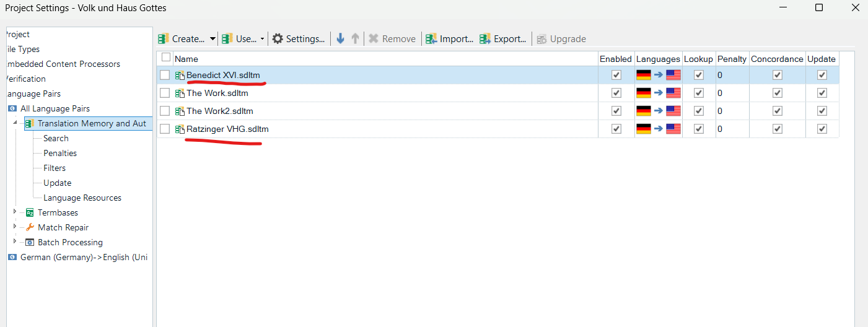Check The Work.sdltm row checkbox

tap(165, 93)
